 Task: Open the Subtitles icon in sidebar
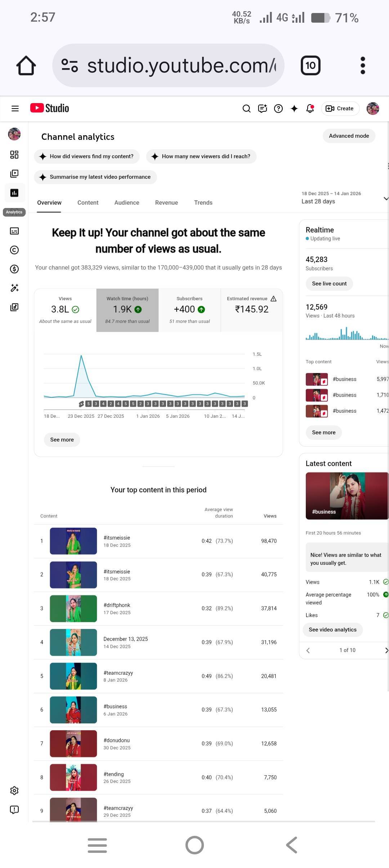coord(14,231)
